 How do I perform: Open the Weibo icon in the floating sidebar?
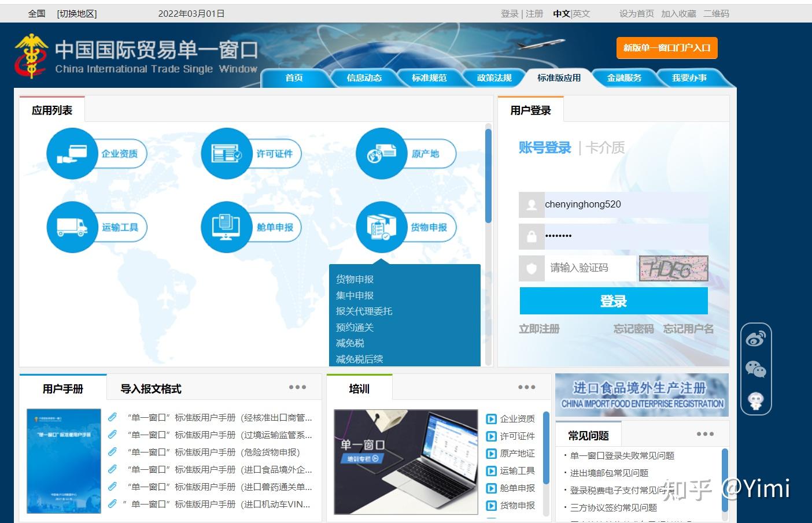tap(756, 337)
